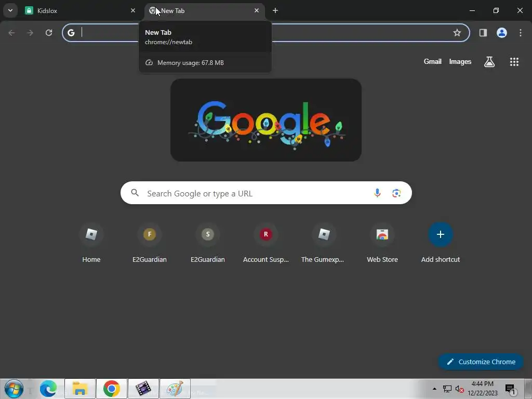Open the Web Store shortcut
Viewport: 532px width, 399px height.
pyautogui.click(x=382, y=243)
